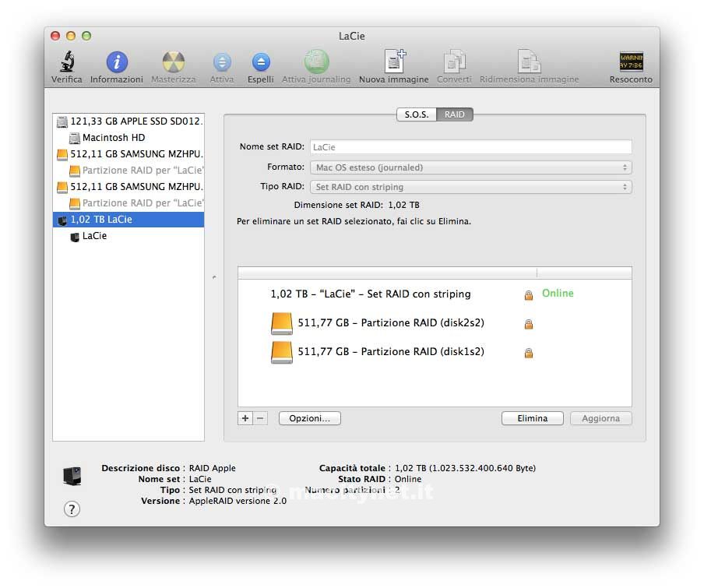Click the Opzioni... button
This screenshot has height=588, width=704.
[x=309, y=418]
